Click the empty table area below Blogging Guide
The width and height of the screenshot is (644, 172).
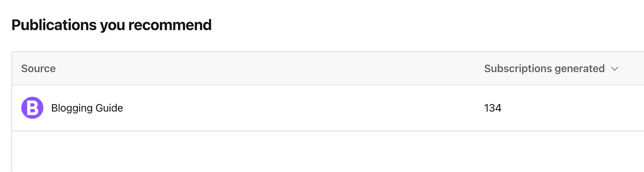pyautogui.click(x=328, y=152)
